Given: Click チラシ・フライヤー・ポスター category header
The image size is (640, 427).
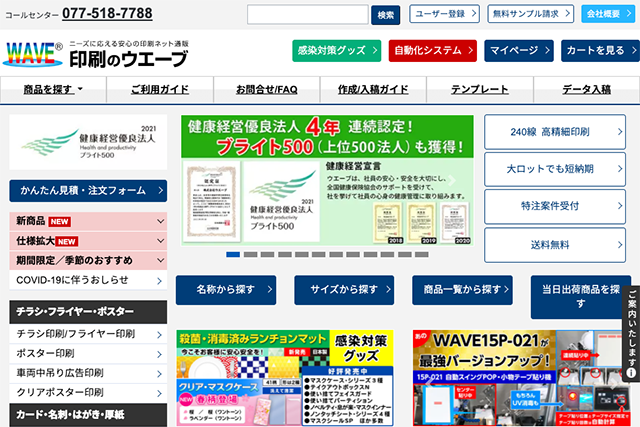Looking at the screenshot, I should tap(88, 312).
